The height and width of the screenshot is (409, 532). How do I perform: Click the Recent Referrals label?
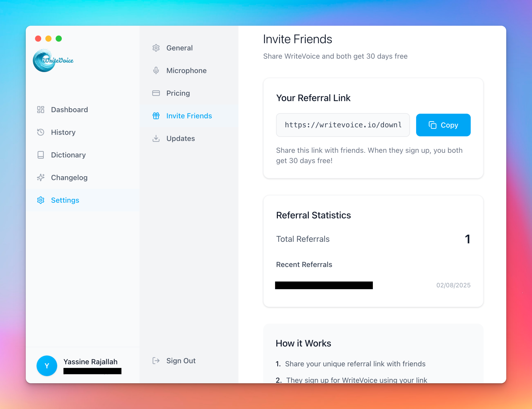(304, 264)
